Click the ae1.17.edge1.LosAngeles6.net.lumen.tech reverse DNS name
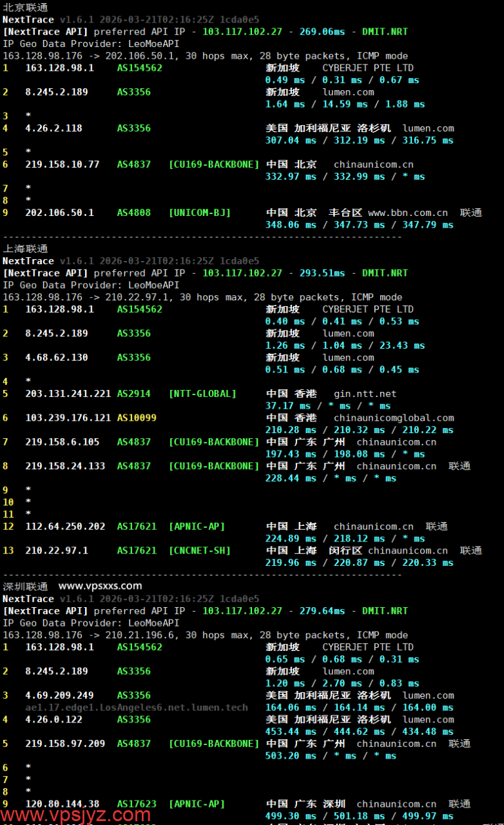Viewport: 504px width, 825px height. coord(136,708)
